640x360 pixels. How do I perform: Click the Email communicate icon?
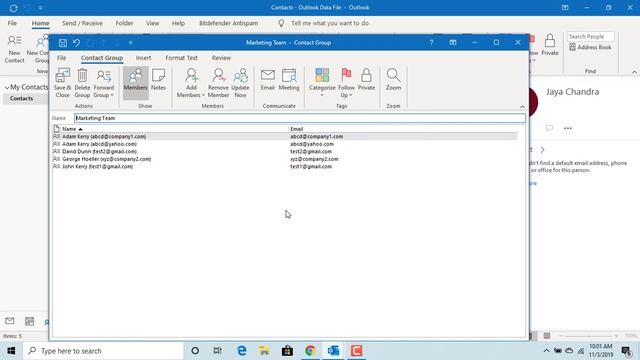click(x=268, y=80)
